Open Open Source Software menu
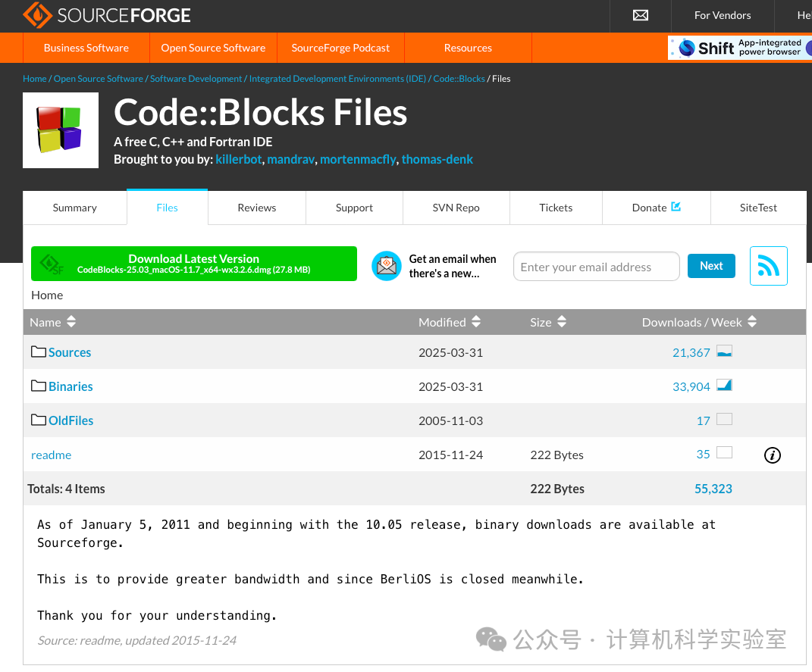This screenshot has height=672, width=812. [213, 48]
